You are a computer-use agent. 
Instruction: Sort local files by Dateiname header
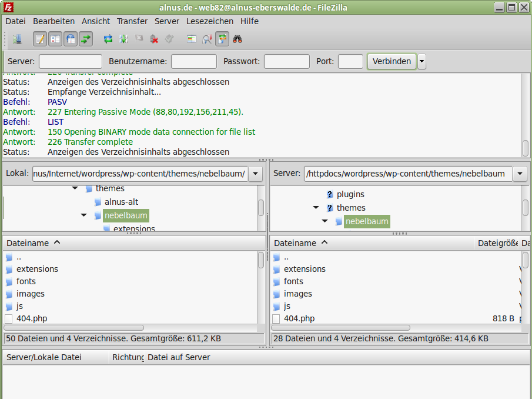[x=134, y=243]
